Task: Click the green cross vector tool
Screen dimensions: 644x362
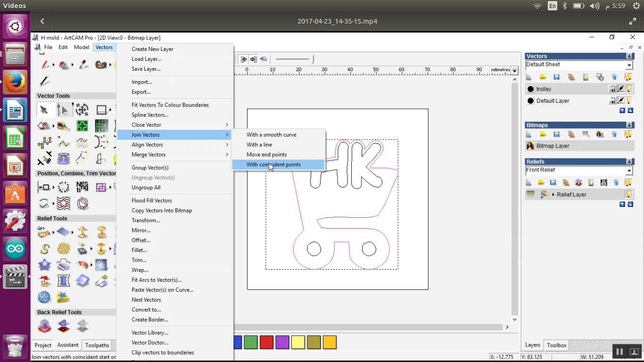Action: tap(83, 126)
